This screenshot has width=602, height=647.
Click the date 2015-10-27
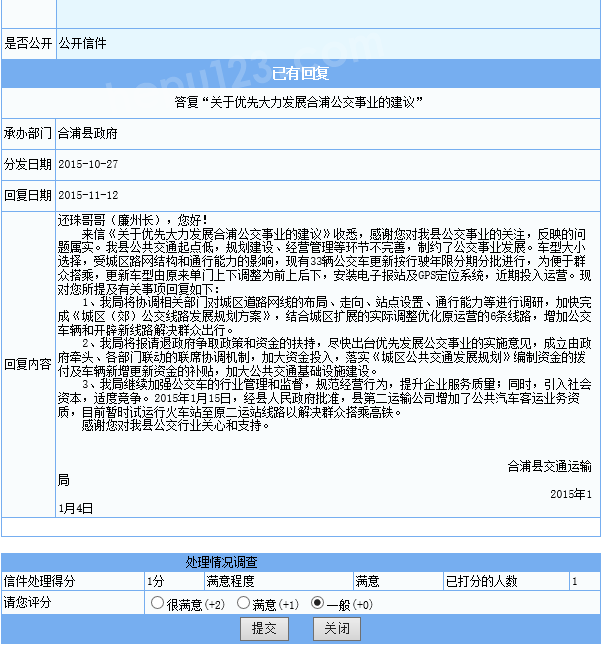88,164
